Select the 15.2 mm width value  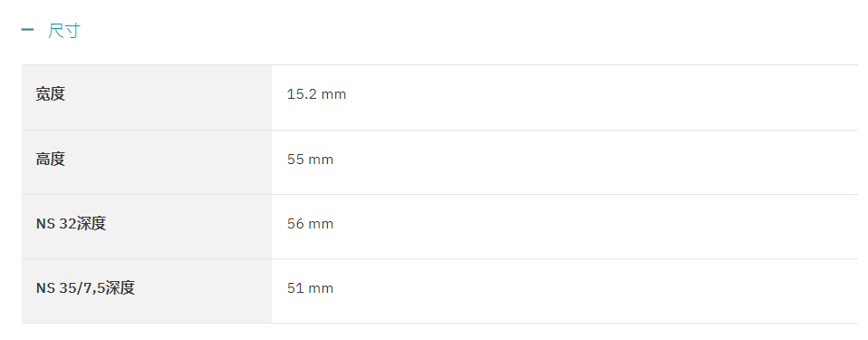(x=316, y=94)
